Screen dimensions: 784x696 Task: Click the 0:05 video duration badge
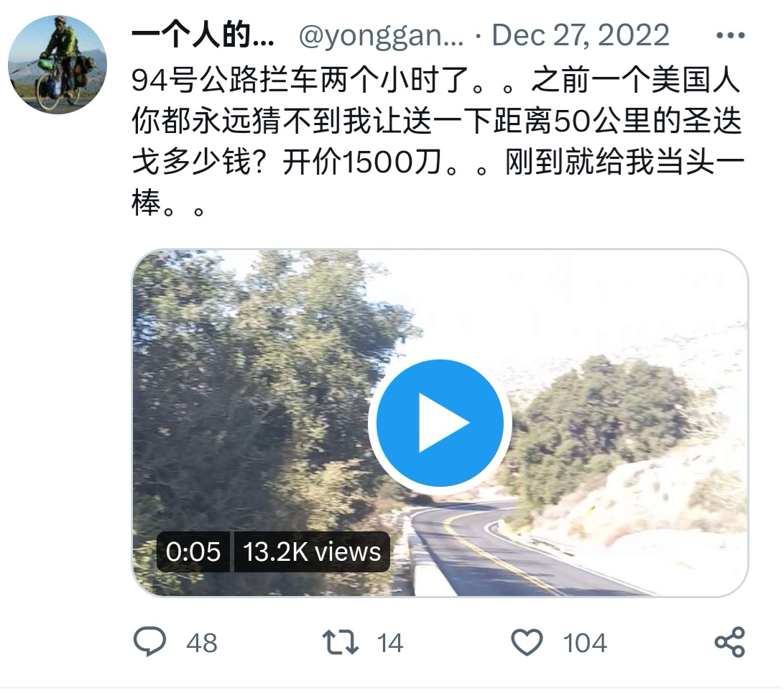click(193, 552)
